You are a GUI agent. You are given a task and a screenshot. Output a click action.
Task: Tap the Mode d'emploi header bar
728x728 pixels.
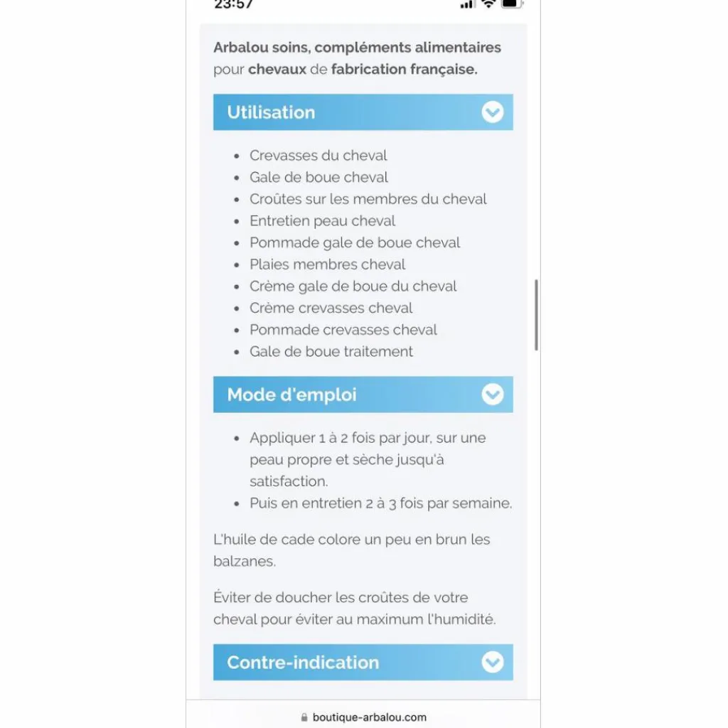coord(363,394)
